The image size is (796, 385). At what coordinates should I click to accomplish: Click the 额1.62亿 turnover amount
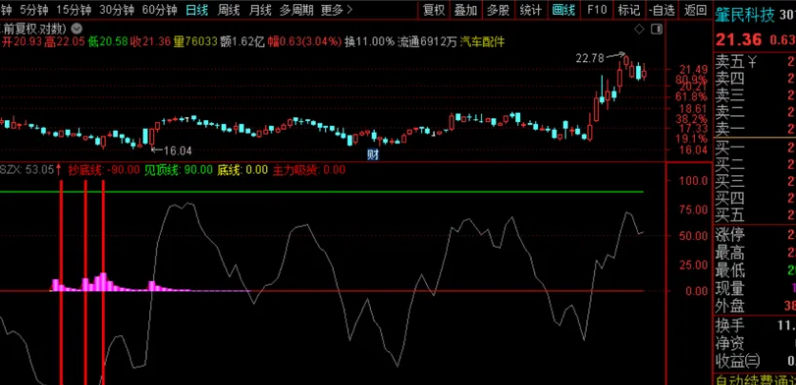(x=242, y=42)
